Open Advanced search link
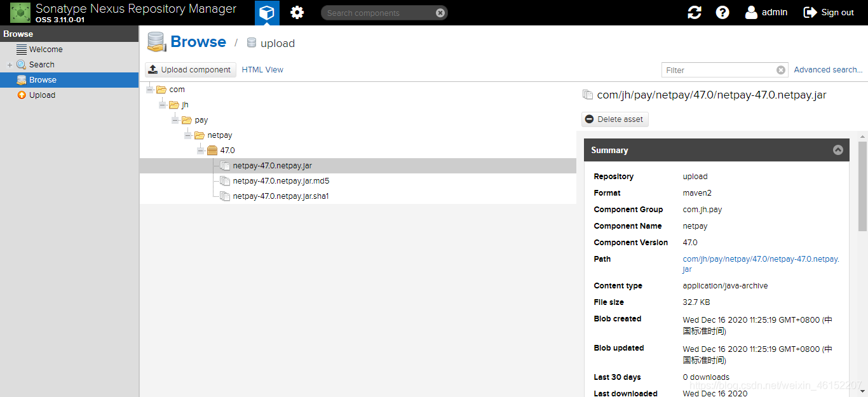This screenshot has height=397, width=868. coord(828,70)
